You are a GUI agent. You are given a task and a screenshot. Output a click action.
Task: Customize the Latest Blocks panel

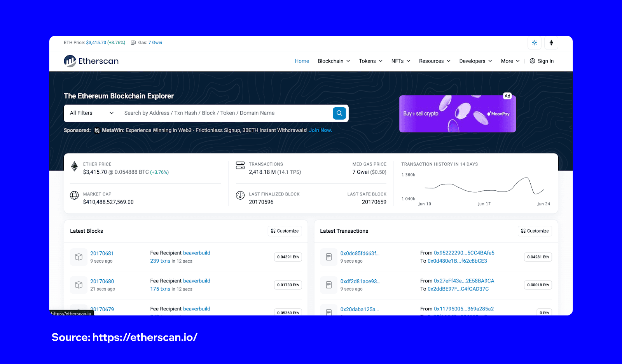click(x=285, y=231)
